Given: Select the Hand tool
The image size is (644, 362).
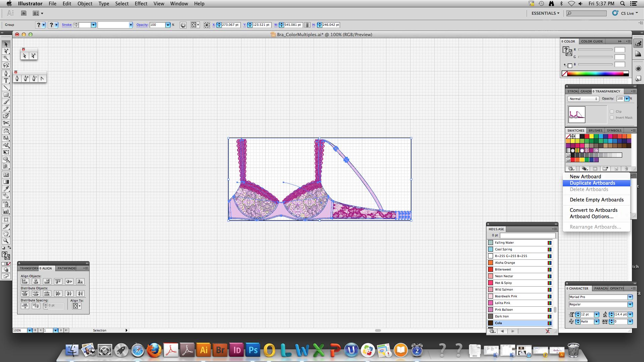Looking at the screenshot, I should point(6,234).
